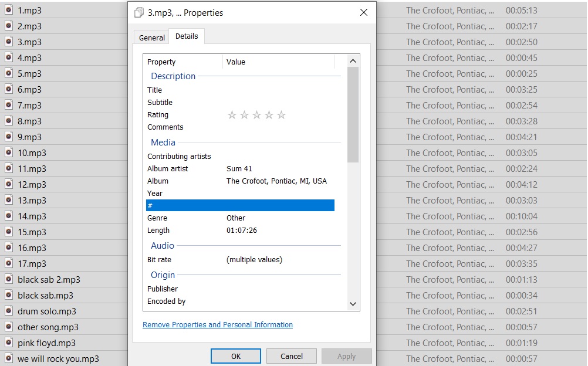Viewport: 588px width, 366px height.
Task: Click the first rating star
Action: 232,115
